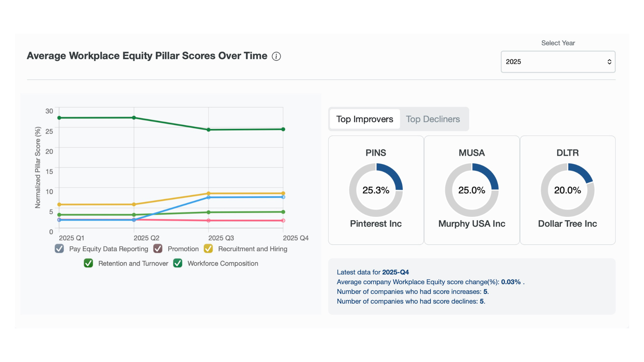644x362 pixels.
Task: Click 2025 Q3 Recruitment and Hiring point
Action: [209, 193]
